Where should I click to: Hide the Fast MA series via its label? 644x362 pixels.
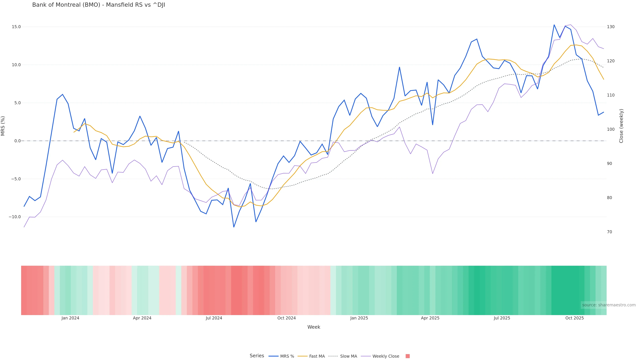click(x=317, y=356)
